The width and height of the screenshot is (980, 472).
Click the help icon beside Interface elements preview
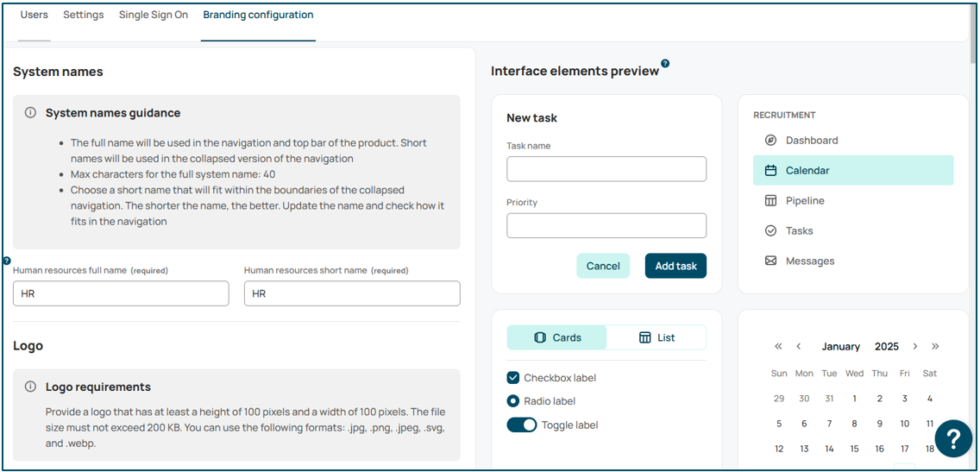pos(666,63)
